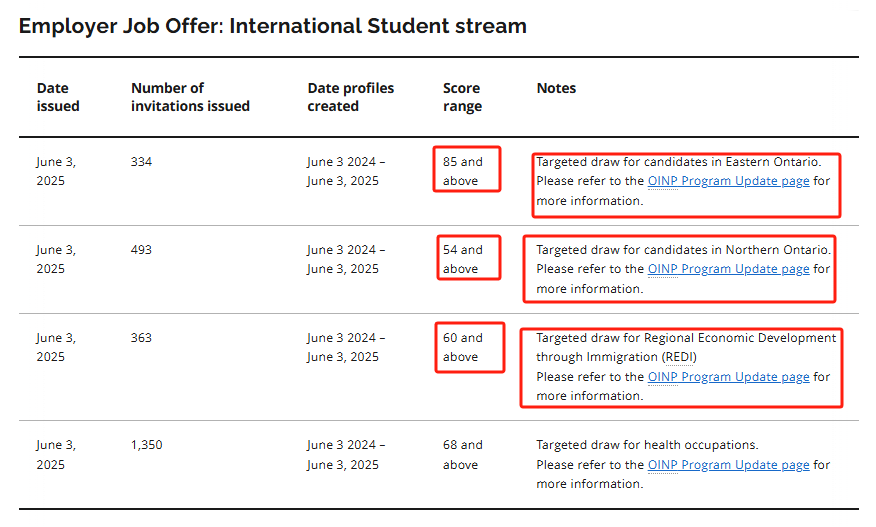Click the 'Date profiles created' column header
876x527 pixels.
point(350,97)
